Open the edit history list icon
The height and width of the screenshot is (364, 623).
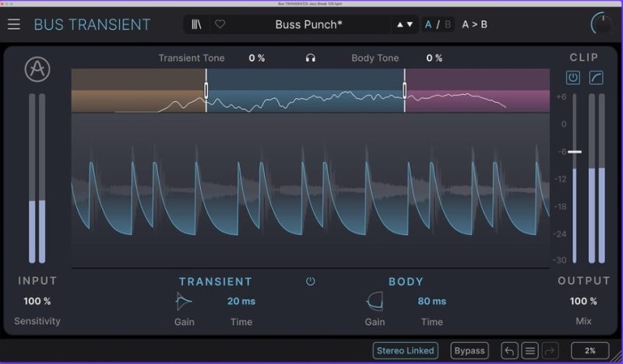click(530, 351)
